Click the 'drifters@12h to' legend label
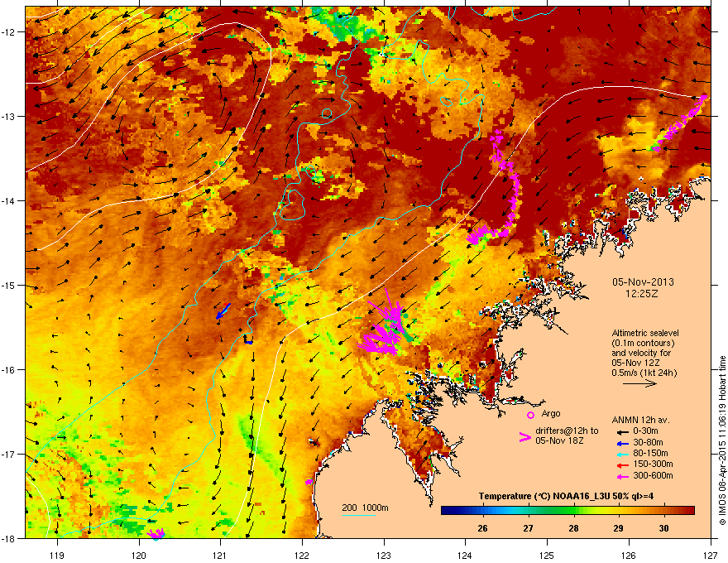Screen dimensions: 728x563 (567, 431)
